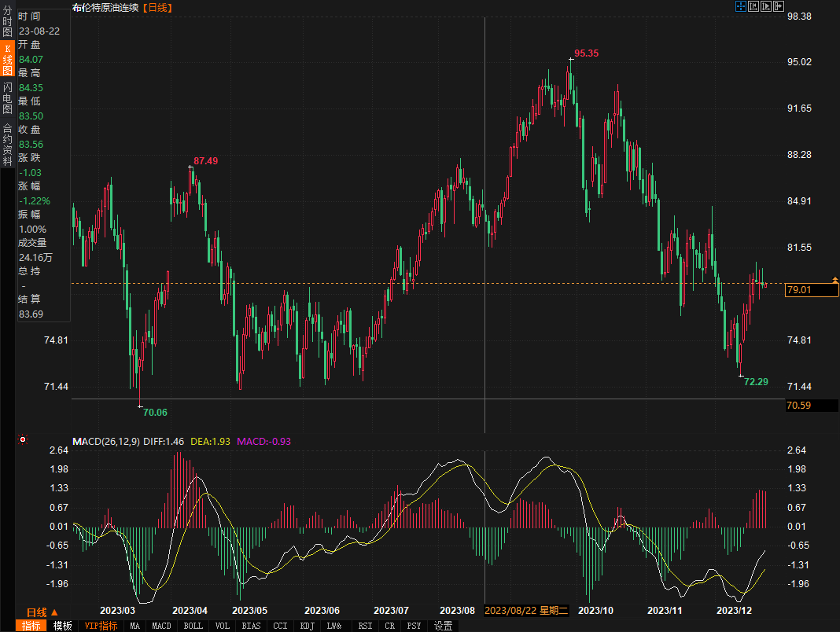The width and height of the screenshot is (840, 632).
Task: Select the 闪电图 side tab
Action: coord(7,97)
